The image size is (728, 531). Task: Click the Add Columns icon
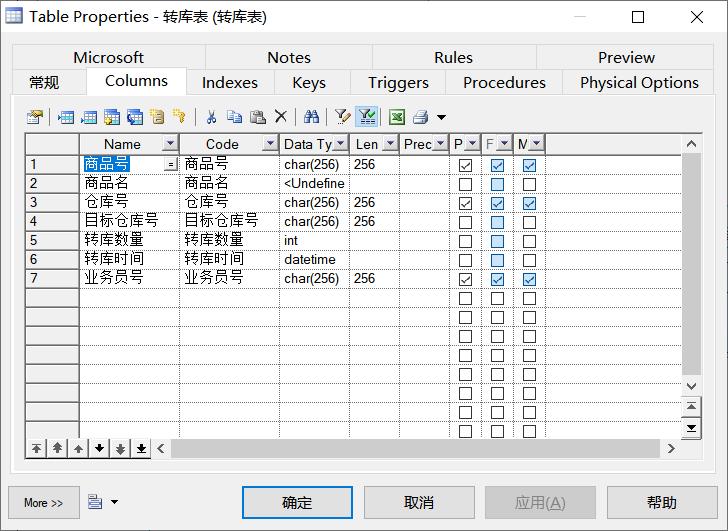coord(112,117)
